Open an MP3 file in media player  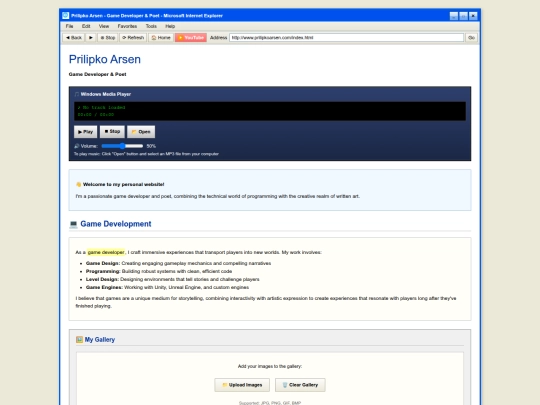pyautogui.click(x=141, y=132)
